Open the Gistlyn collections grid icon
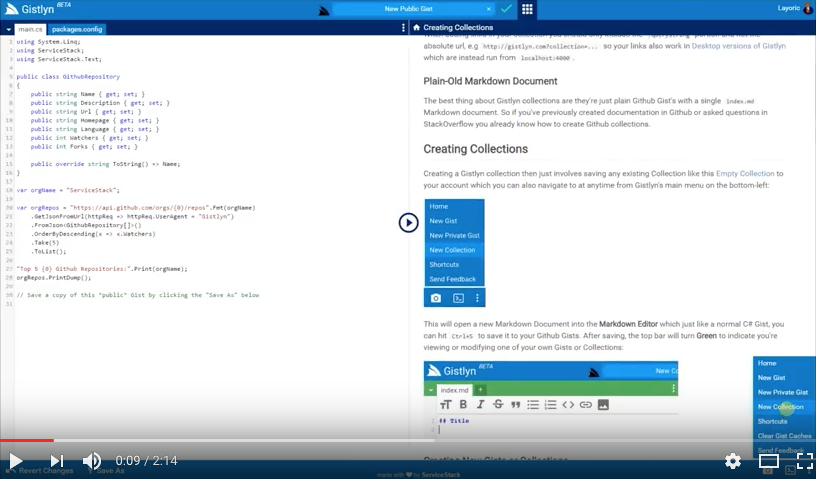This screenshot has width=816, height=479. 528,9
